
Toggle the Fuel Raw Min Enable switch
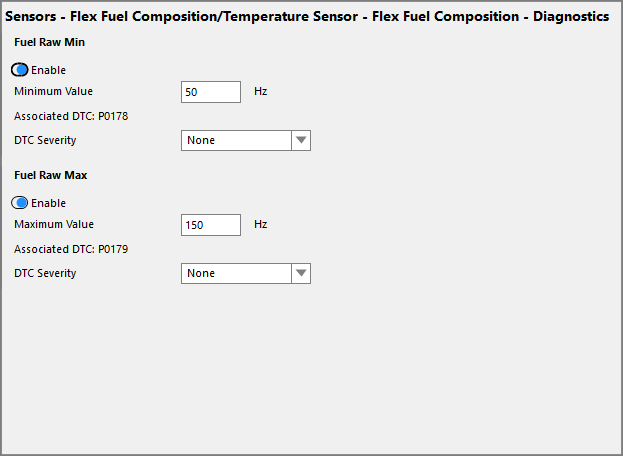20,70
